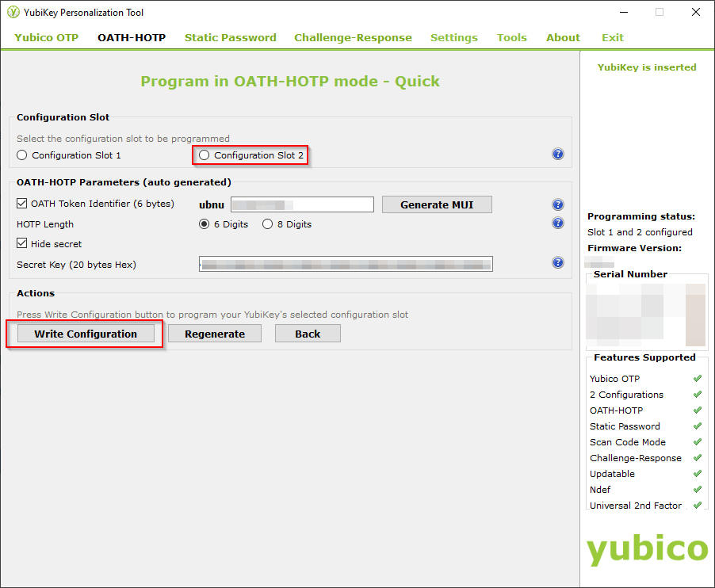The image size is (715, 588).
Task: Click the help icon beside Secret Key field
Action: click(x=558, y=264)
